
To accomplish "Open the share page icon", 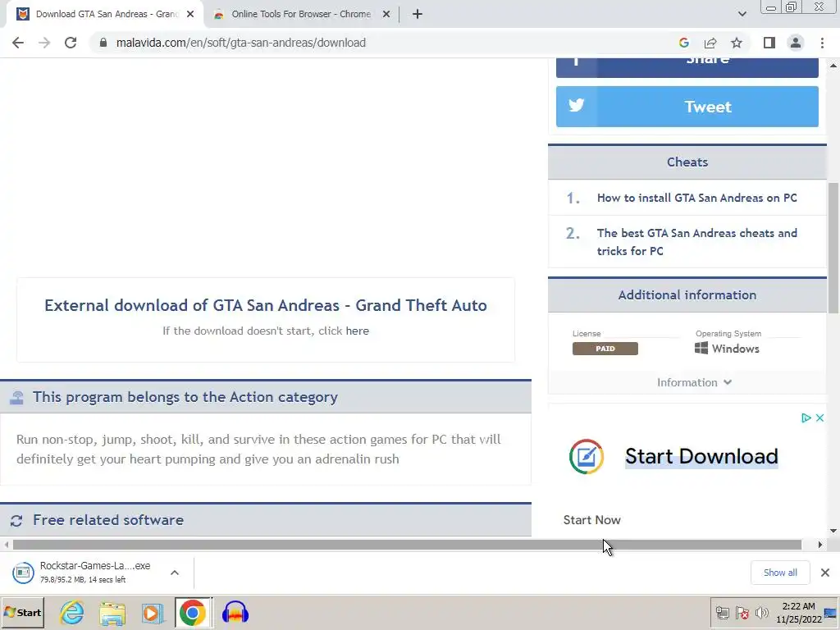I will click(x=710, y=43).
